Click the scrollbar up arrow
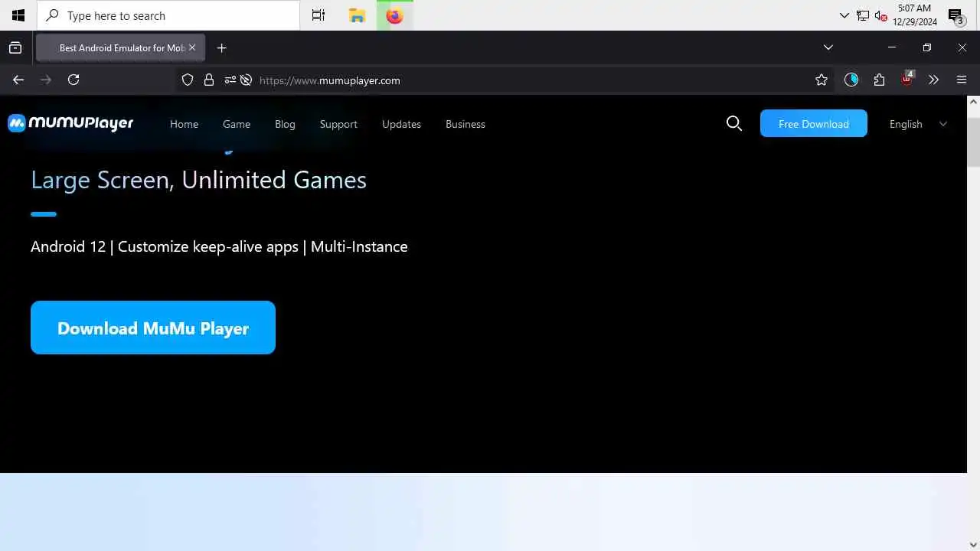Screen dimensions: 980x551 (973, 101)
